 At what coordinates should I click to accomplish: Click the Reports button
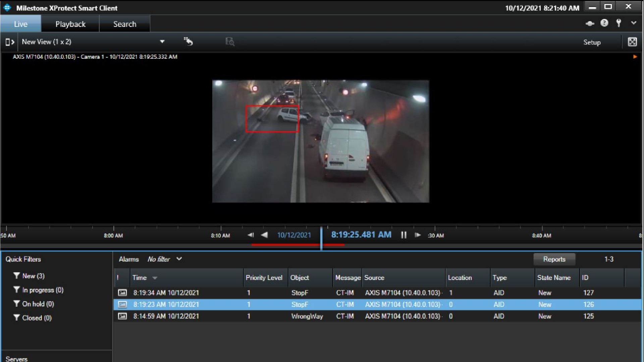(x=554, y=259)
